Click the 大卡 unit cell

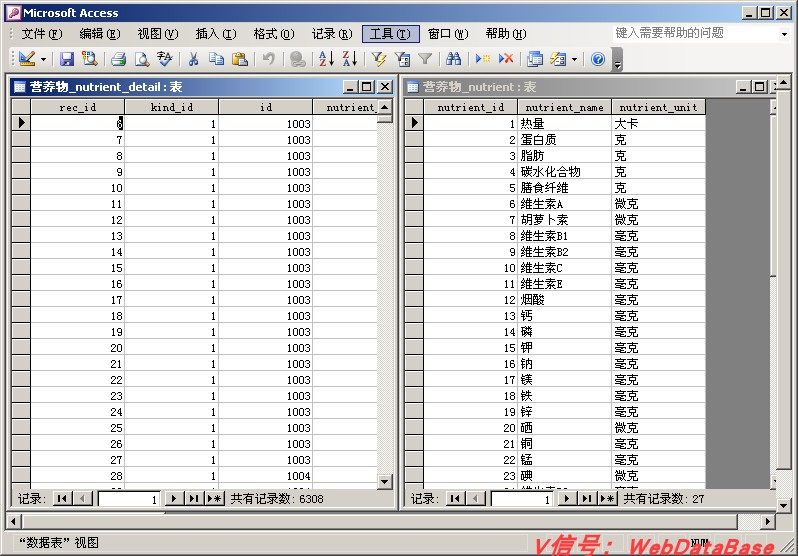(659, 123)
